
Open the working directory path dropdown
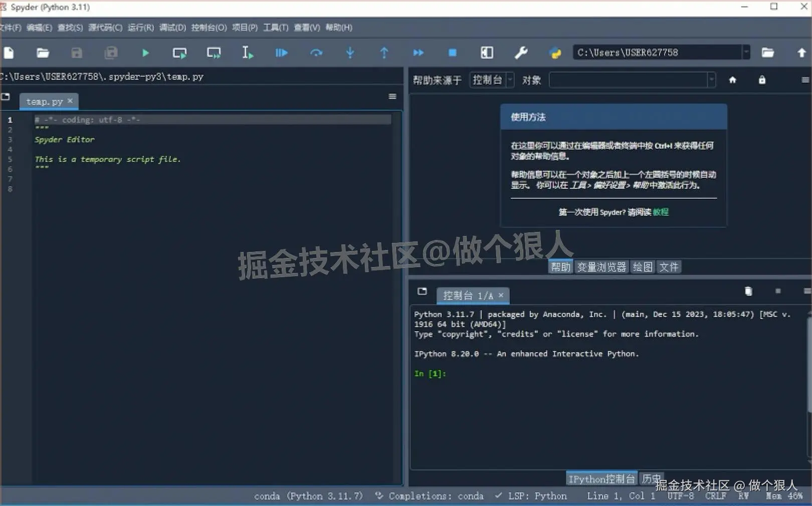tap(746, 52)
